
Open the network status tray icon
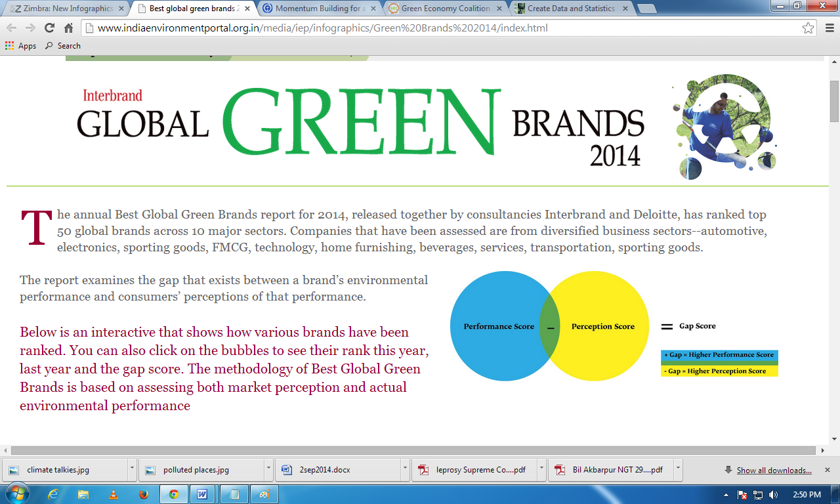(x=759, y=495)
